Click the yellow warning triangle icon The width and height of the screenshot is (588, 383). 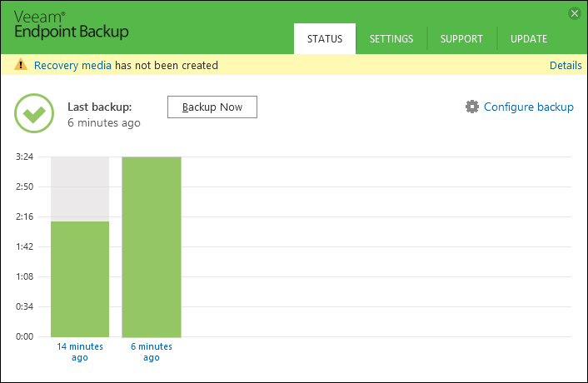tap(21, 65)
